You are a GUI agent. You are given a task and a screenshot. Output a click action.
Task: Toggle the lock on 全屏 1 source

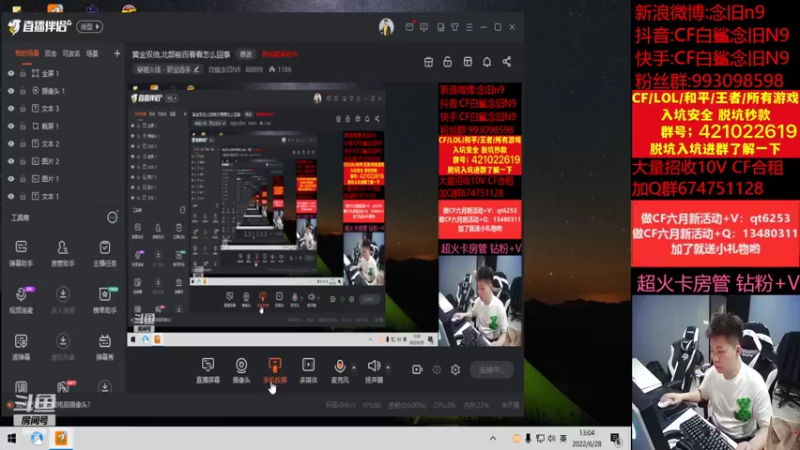(x=22, y=73)
